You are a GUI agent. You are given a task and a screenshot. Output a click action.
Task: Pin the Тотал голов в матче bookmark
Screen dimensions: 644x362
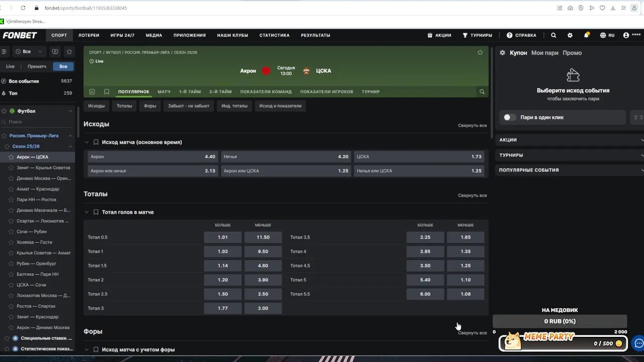pyautogui.click(x=96, y=212)
